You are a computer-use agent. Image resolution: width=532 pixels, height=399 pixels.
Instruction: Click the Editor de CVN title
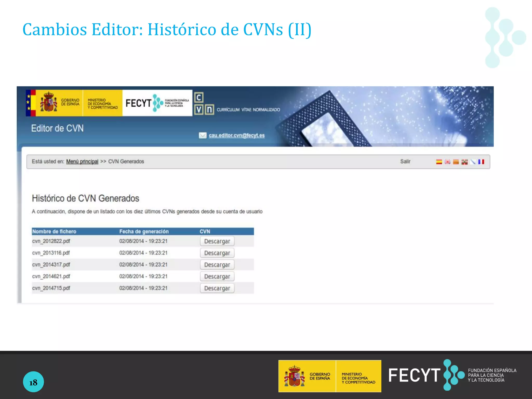[57, 128]
